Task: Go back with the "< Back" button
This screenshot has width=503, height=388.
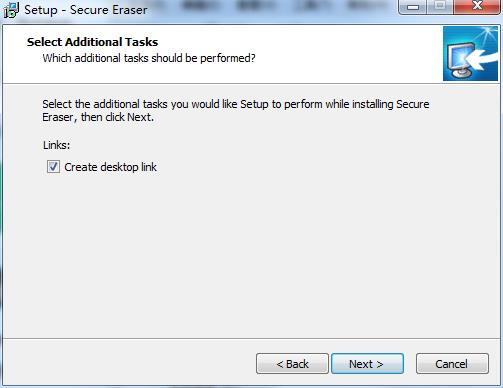Action: 292,364
